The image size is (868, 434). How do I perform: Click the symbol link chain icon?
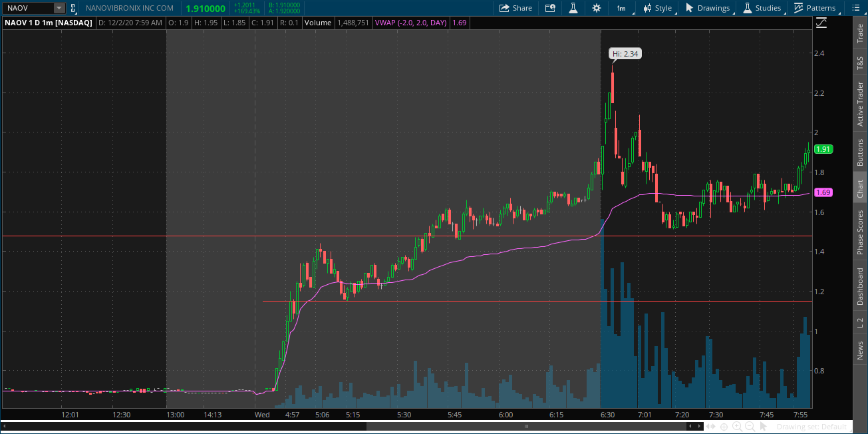tap(73, 8)
